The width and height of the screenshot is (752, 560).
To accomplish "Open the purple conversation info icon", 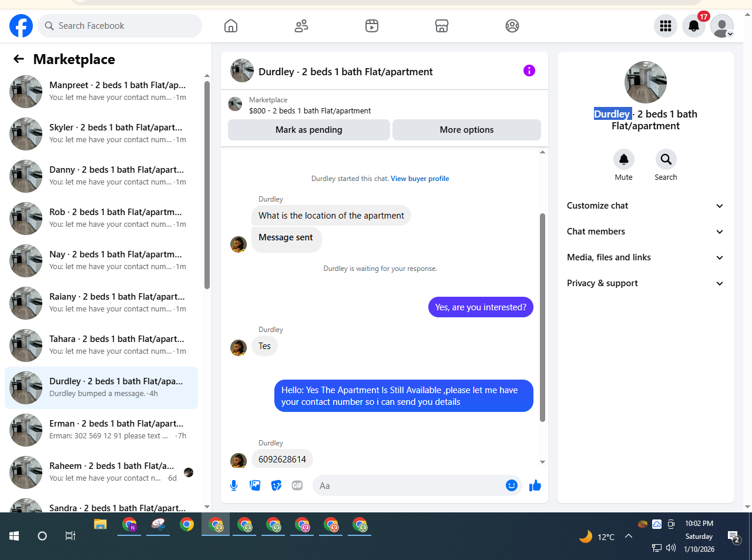I will coord(529,71).
